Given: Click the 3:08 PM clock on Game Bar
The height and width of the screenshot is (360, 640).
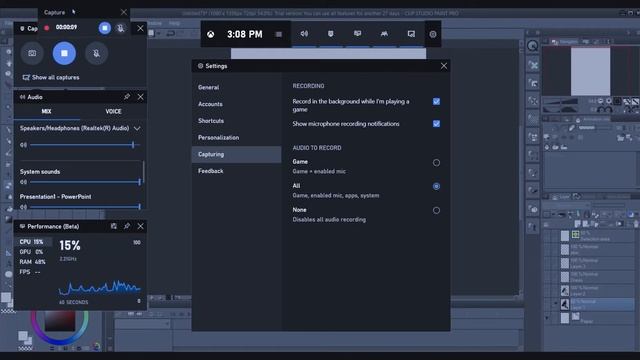Looking at the screenshot, I should coord(244,34).
